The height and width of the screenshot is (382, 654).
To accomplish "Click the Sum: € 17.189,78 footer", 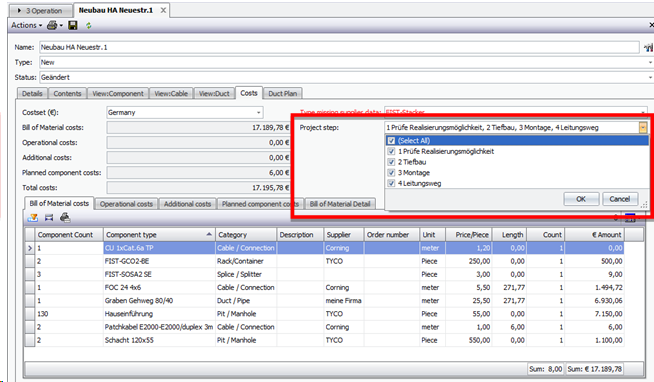I will (x=594, y=369).
